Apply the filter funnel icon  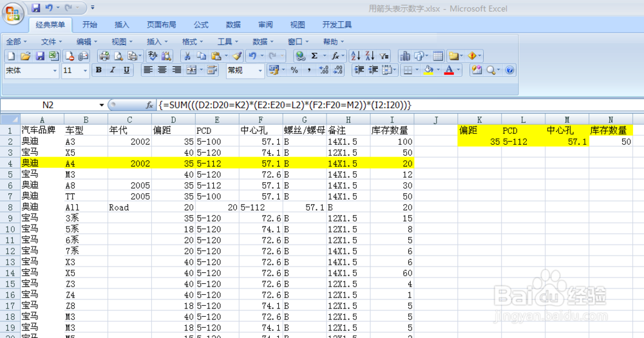coord(384,56)
